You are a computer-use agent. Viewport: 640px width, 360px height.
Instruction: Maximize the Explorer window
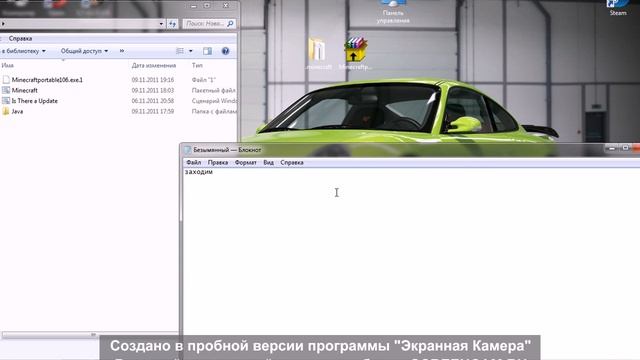[x=207, y=6]
